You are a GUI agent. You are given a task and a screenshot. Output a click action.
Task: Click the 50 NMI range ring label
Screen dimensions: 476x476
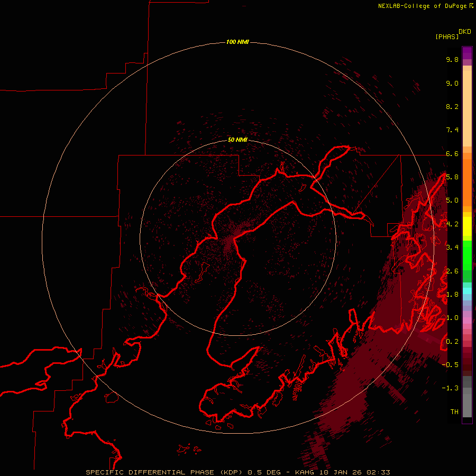[237, 140]
